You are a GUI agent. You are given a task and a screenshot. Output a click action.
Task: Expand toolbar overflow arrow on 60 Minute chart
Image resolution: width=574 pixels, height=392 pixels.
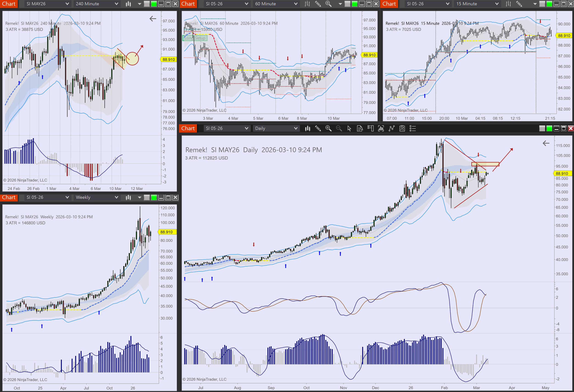pos(340,4)
